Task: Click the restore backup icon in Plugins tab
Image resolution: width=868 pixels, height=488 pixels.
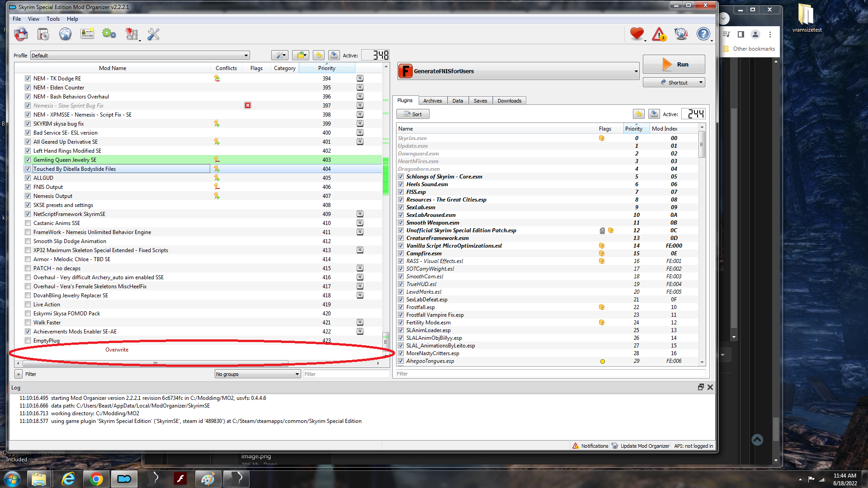Action: [x=638, y=114]
